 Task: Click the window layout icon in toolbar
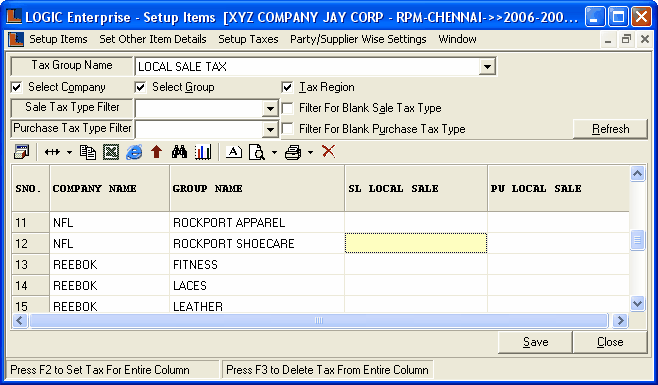[x=21, y=152]
